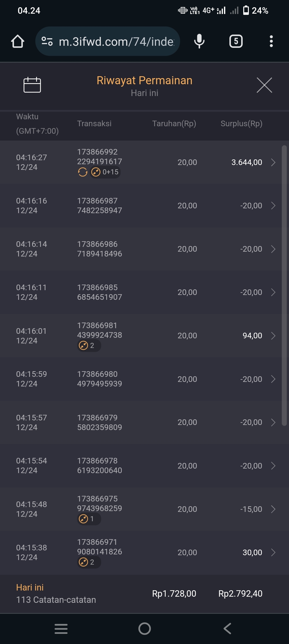This screenshot has width=289, height=644.
Task: Expand the 04:16:01 record with 94,00 surplus
Action: [273, 336]
